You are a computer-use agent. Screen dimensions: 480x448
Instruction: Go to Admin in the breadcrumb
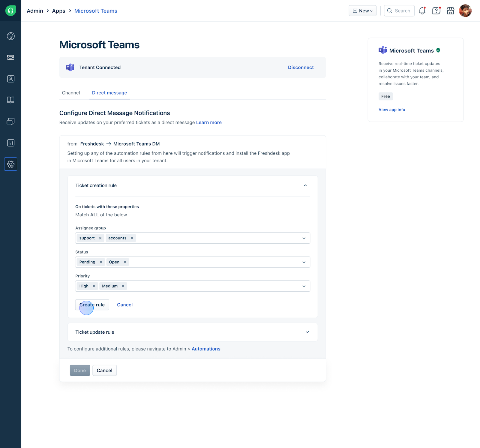tap(35, 11)
